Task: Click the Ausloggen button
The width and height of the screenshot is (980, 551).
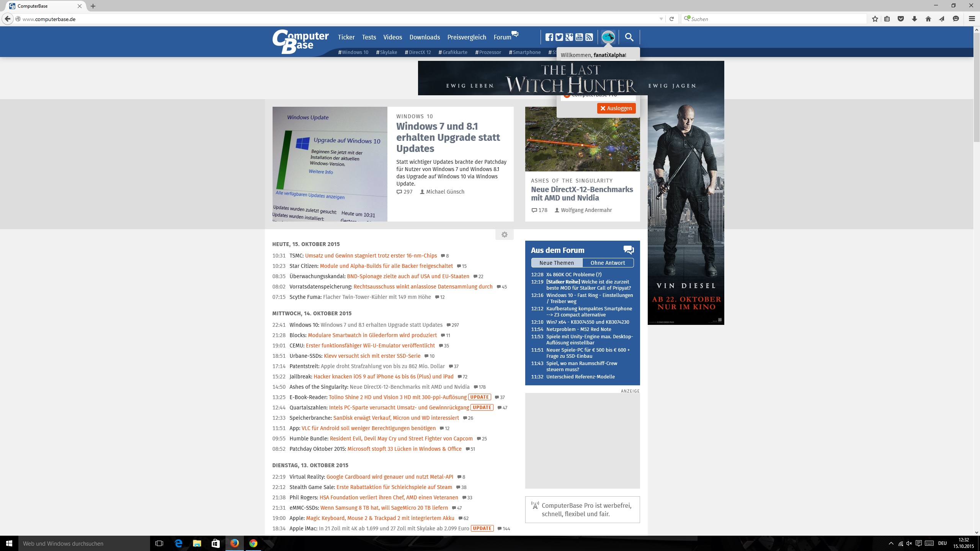Action: [616, 108]
